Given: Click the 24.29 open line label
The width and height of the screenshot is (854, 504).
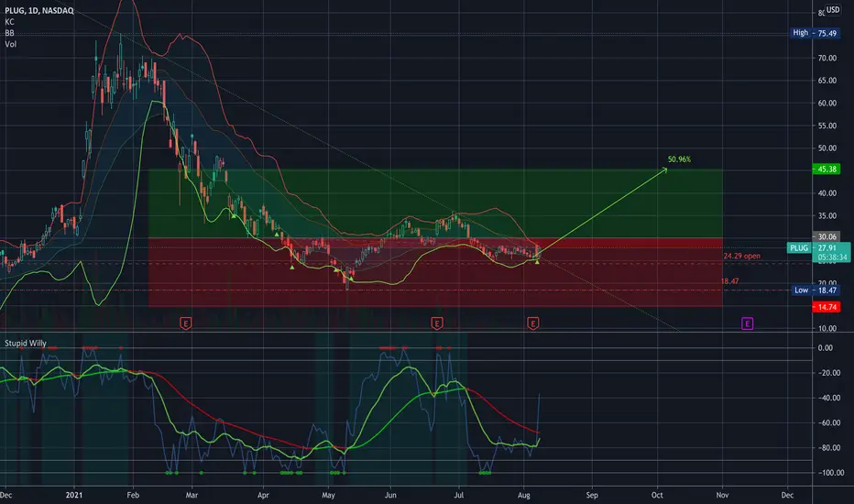Looking at the screenshot, I should tap(742, 256).
